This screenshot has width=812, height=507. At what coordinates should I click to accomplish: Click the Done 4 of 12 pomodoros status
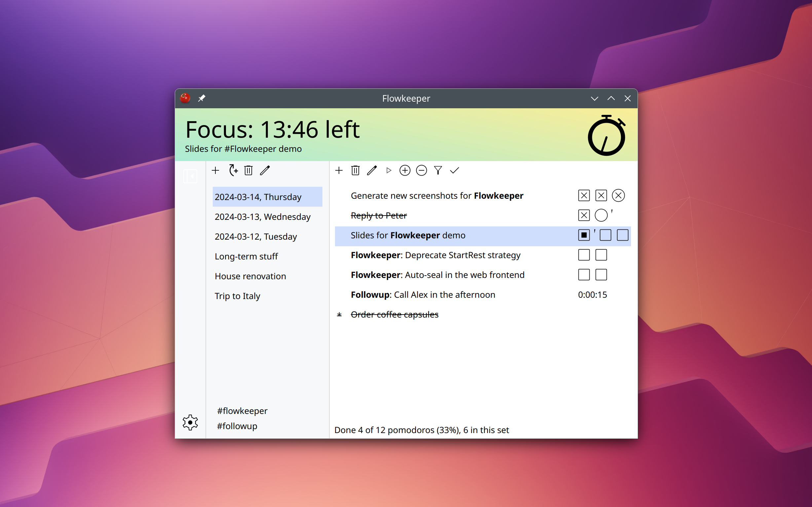pos(422,430)
